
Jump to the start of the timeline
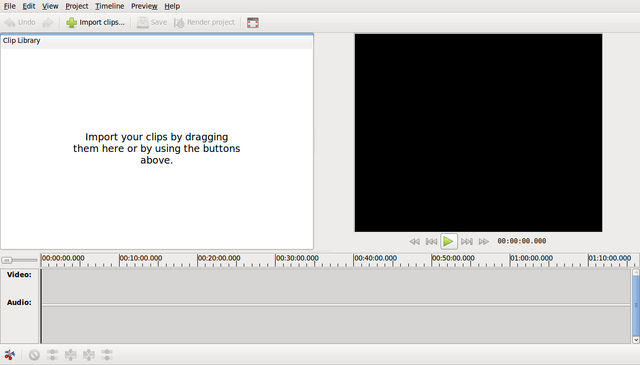point(431,241)
